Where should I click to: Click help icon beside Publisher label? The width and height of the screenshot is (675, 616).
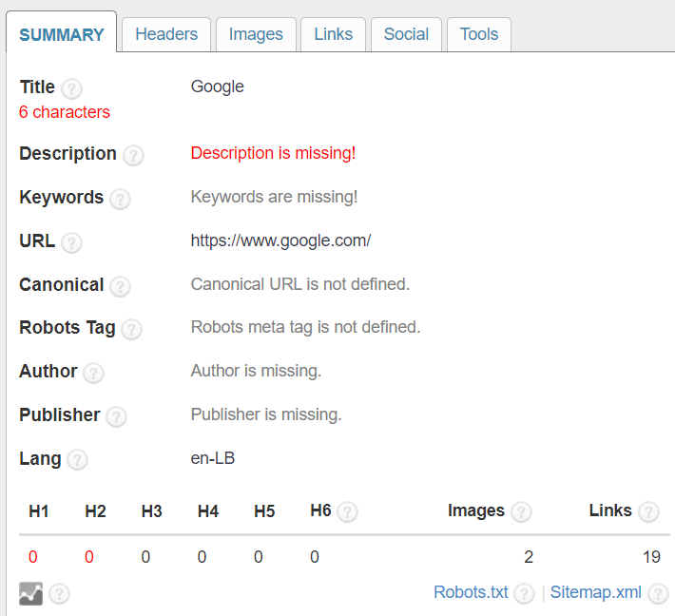coord(116,416)
